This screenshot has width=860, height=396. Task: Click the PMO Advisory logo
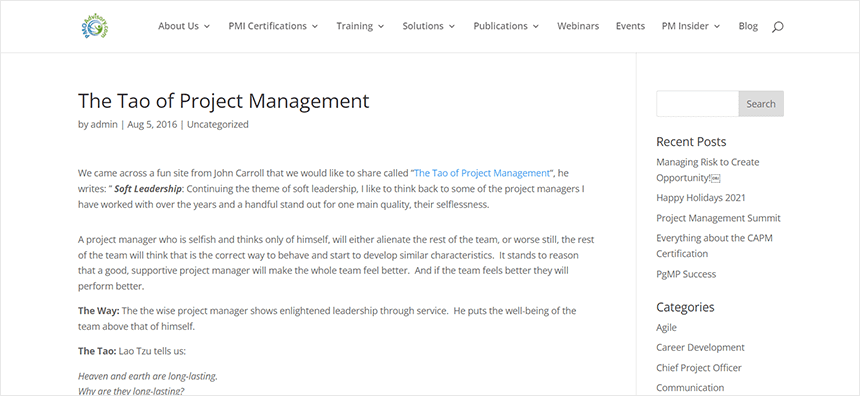(95, 26)
